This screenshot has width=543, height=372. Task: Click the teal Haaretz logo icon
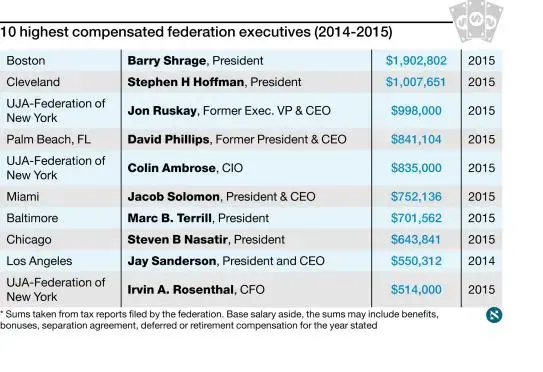click(x=494, y=315)
